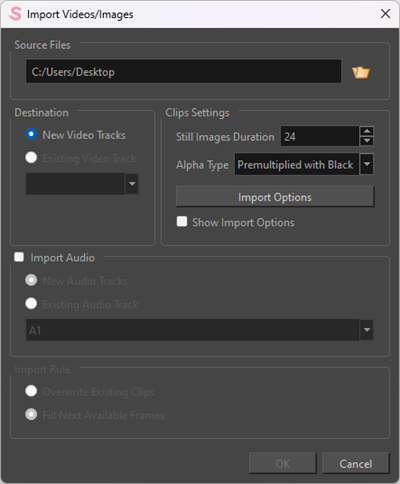Click the Still Images Duration value field
400x484 pixels.
tap(320, 136)
